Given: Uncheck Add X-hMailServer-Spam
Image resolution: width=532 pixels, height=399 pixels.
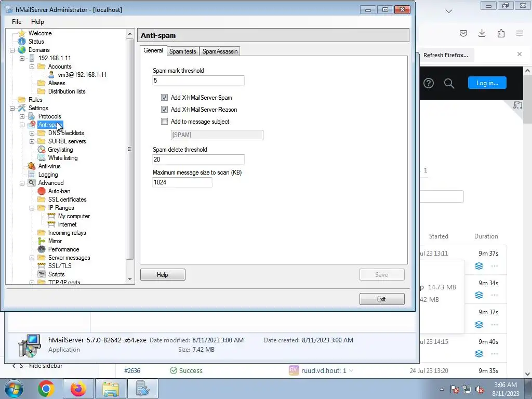Looking at the screenshot, I should [165, 98].
